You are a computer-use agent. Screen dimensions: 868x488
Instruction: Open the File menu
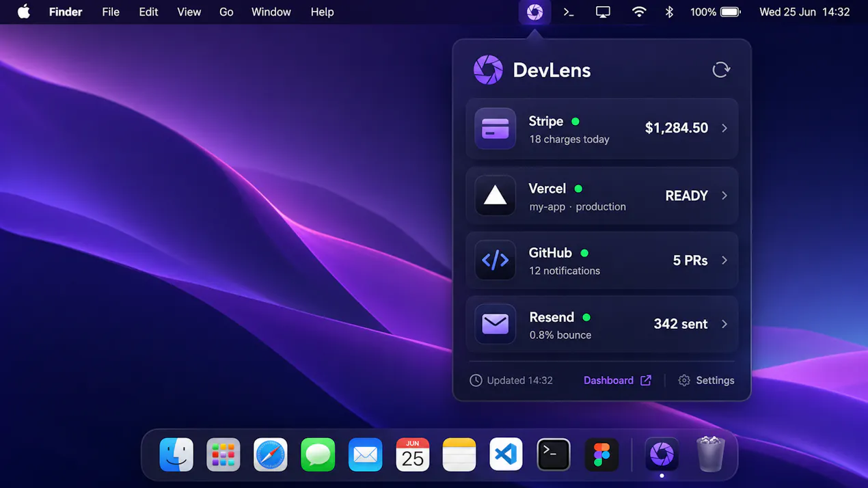pos(111,12)
